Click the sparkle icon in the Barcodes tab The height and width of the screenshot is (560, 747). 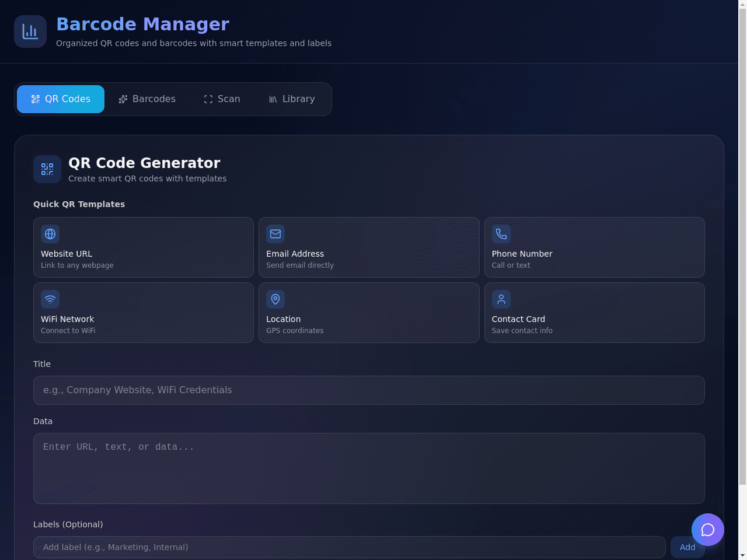pyautogui.click(x=123, y=99)
